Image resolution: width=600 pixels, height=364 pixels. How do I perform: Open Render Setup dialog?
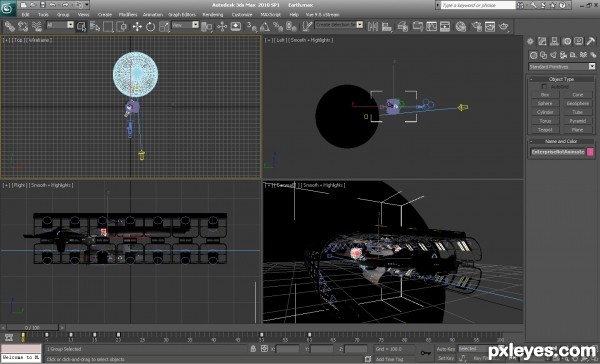477,26
